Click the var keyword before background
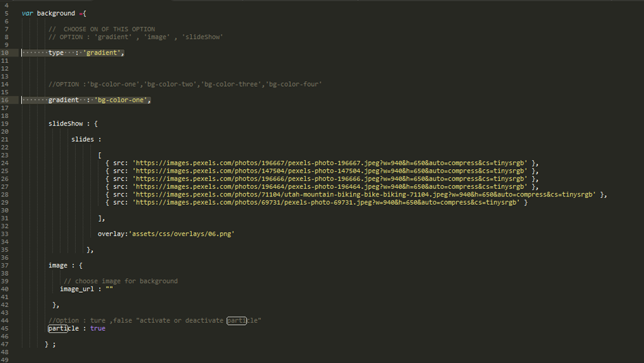The width and height of the screenshot is (644, 363). tap(27, 13)
